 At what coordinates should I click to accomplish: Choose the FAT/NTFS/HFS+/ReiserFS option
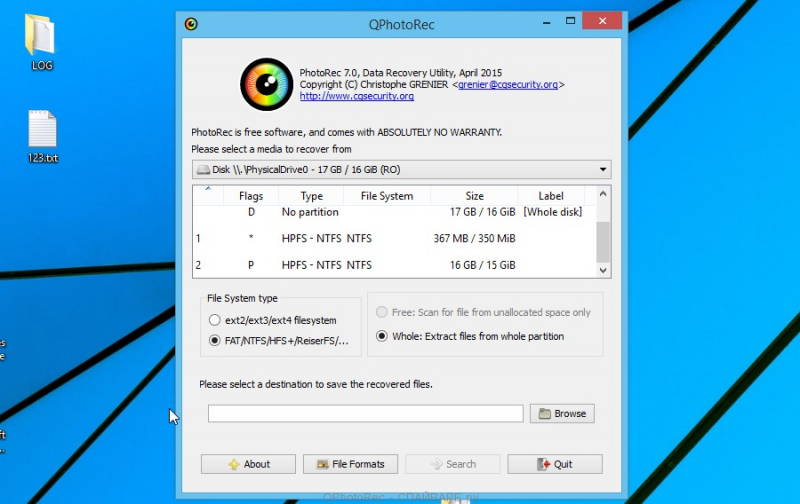click(215, 341)
